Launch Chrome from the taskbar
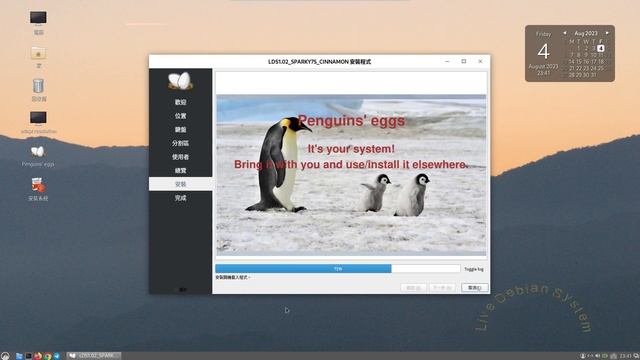 pyautogui.click(x=48, y=356)
